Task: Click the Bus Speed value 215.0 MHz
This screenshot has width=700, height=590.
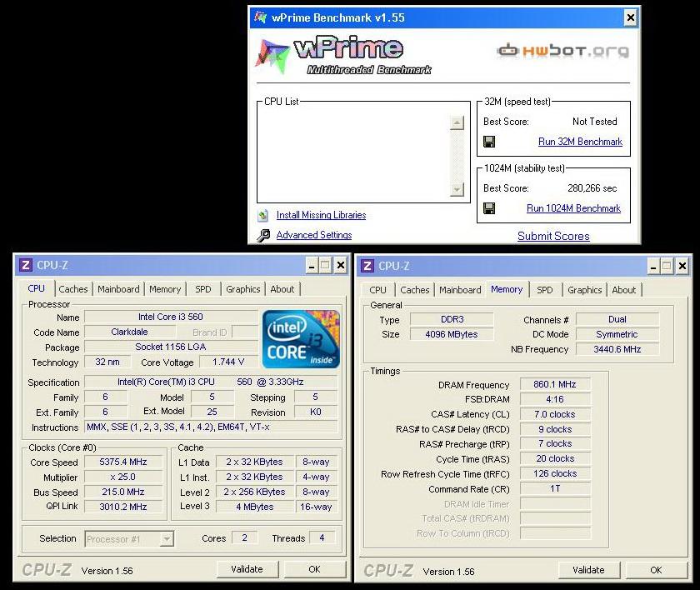Action: tap(123, 492)
